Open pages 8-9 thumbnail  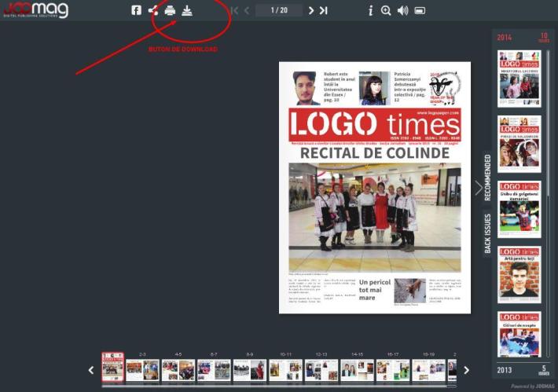[x=250, y=370]
